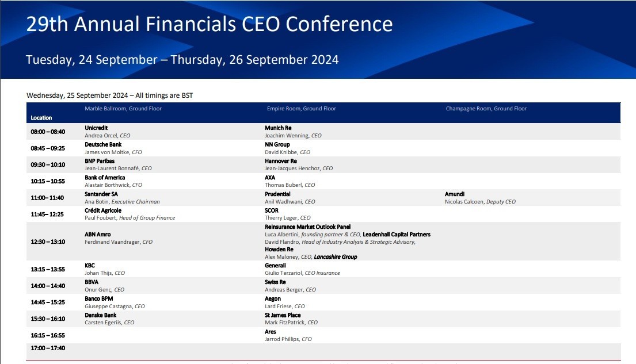Click the Wednesday, 25 September date line
Image resolution: width=636 pixels, height=364 pixels.
(x=110, y=95)
